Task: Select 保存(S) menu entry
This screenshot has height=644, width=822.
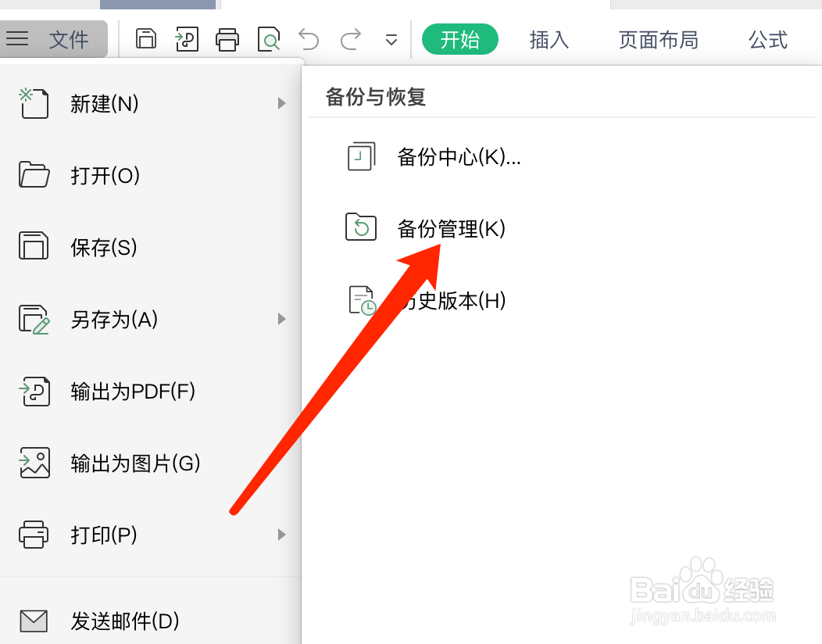Action: [151, 247]
